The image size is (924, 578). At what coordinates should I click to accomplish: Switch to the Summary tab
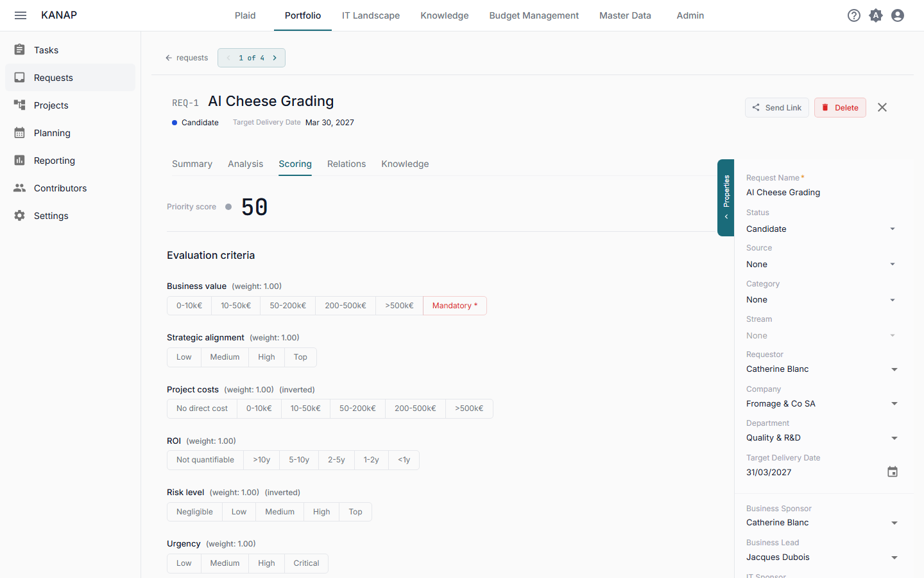[x=192, y=164]
